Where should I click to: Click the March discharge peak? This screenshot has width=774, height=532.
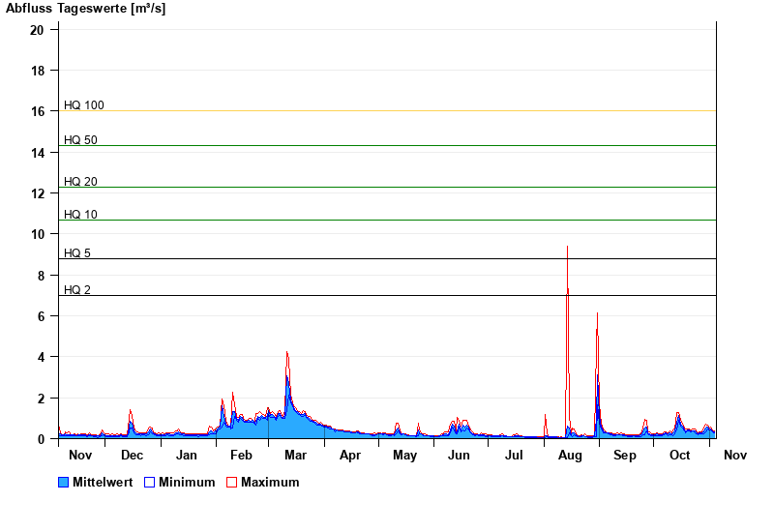coord(287,354)
